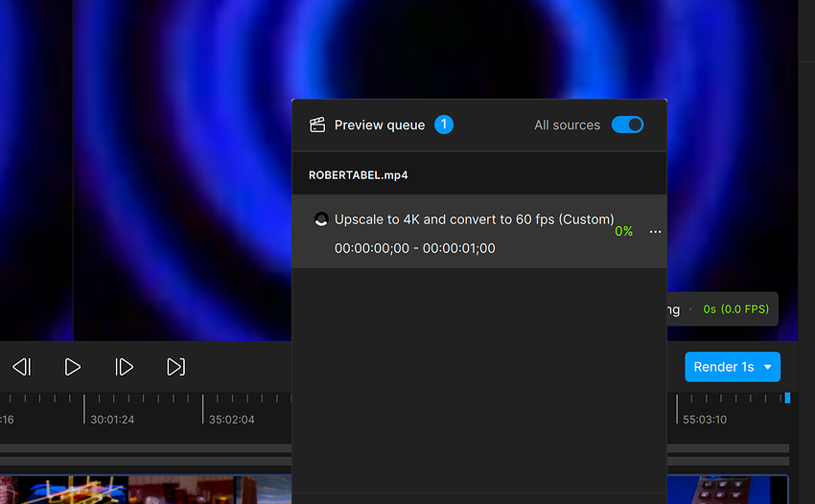Image resolution: width=815 pixels, height=504 pixels.
Task: Click the 00:00:00;00 - 00:00:01;00 time range
Action: point(415,248)
